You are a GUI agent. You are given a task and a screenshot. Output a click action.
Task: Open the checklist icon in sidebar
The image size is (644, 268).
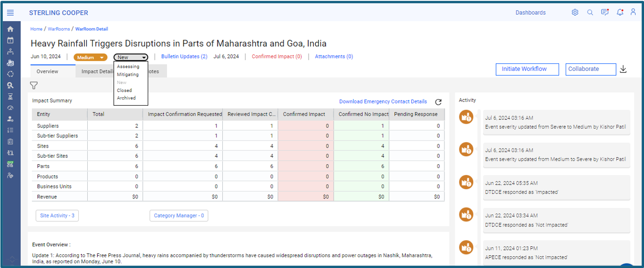(10, 130)
